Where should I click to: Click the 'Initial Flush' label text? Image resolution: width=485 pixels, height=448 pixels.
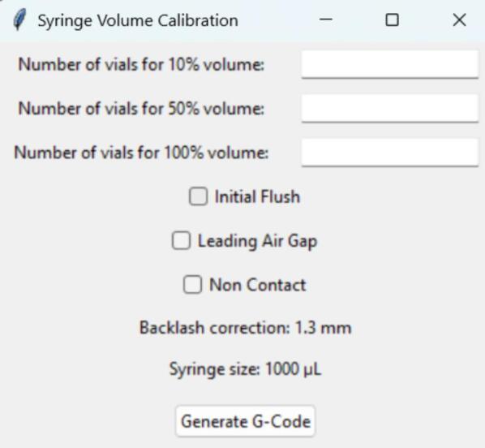tap(257, 196)
